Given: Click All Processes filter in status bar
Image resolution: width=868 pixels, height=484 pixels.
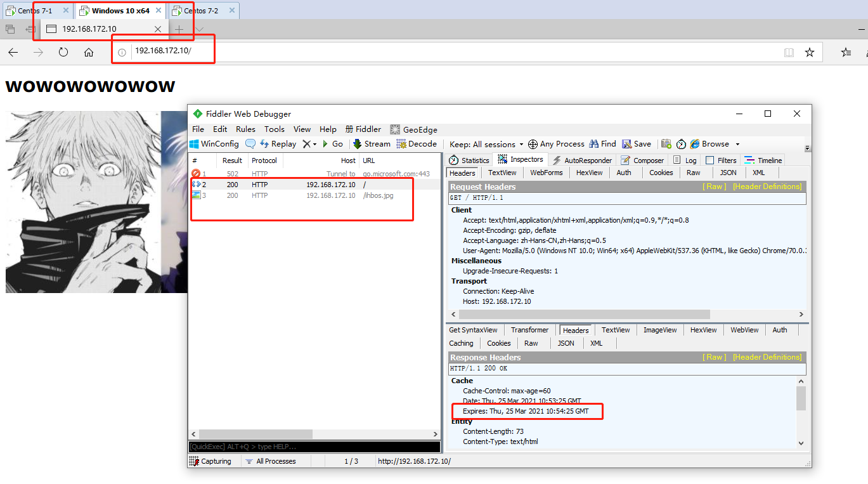Looking at the screenshot, I should point(270,461).
